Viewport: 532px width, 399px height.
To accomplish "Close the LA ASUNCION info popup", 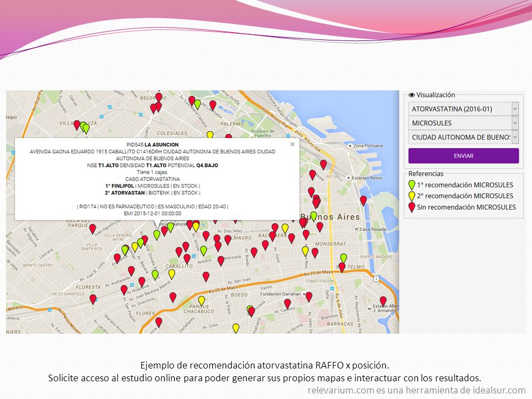I will pyautogui.click(x=292, y=144).
